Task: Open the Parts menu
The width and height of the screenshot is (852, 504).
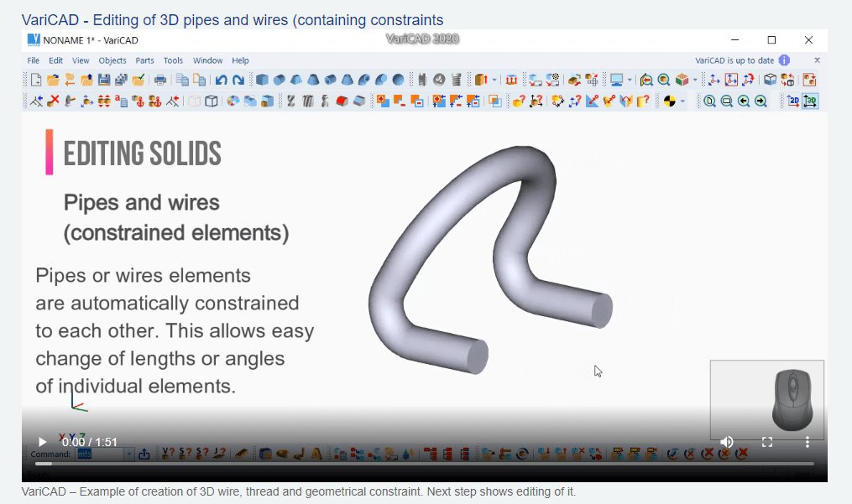Action: point(144,61)
